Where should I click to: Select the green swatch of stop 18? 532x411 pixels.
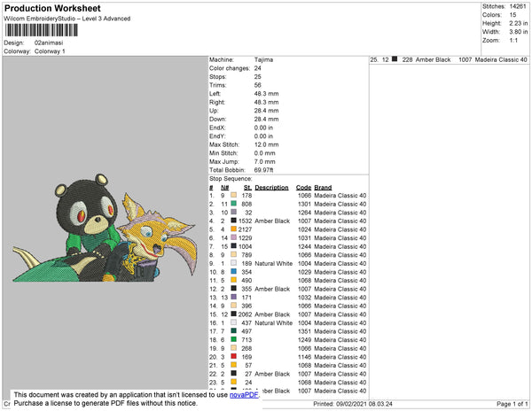(x=233, y=339)
